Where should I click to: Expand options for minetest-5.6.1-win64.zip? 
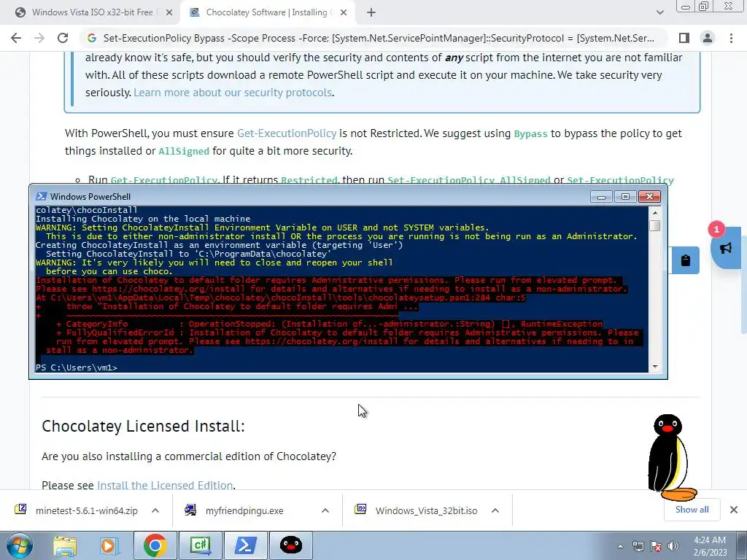coord(155,510)
